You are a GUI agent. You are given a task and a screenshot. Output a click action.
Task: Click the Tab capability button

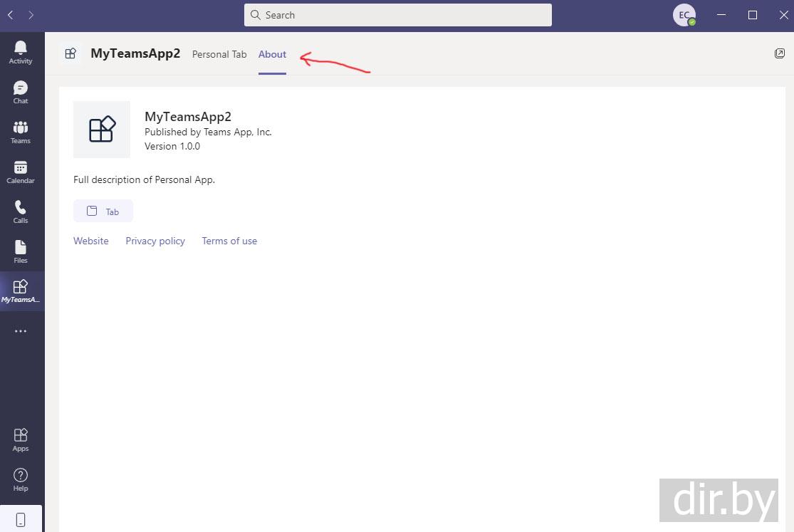click(x=103, y=212)
